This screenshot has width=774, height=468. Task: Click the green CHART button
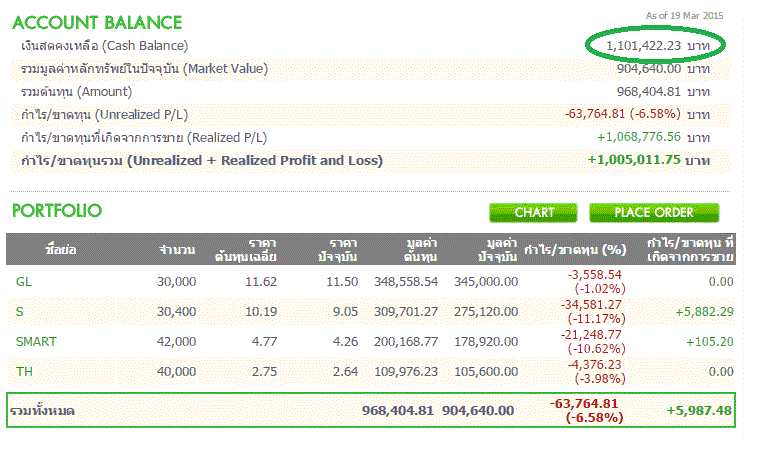coord(534,212)
